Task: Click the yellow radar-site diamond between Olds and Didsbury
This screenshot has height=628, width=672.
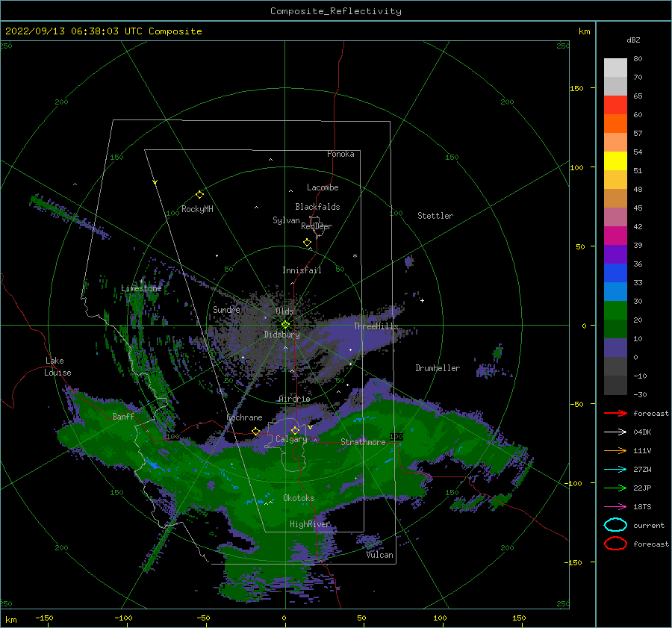Action: click(285, 325)
